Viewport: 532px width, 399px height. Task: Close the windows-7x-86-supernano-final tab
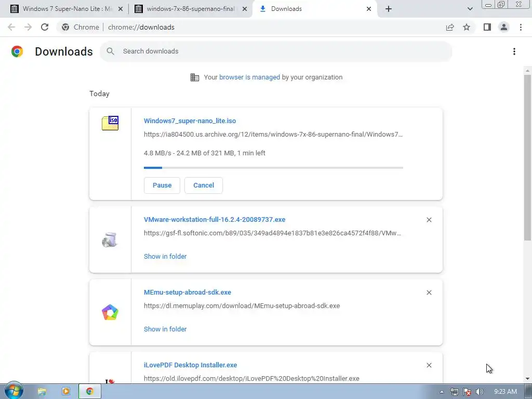point(244,9)
